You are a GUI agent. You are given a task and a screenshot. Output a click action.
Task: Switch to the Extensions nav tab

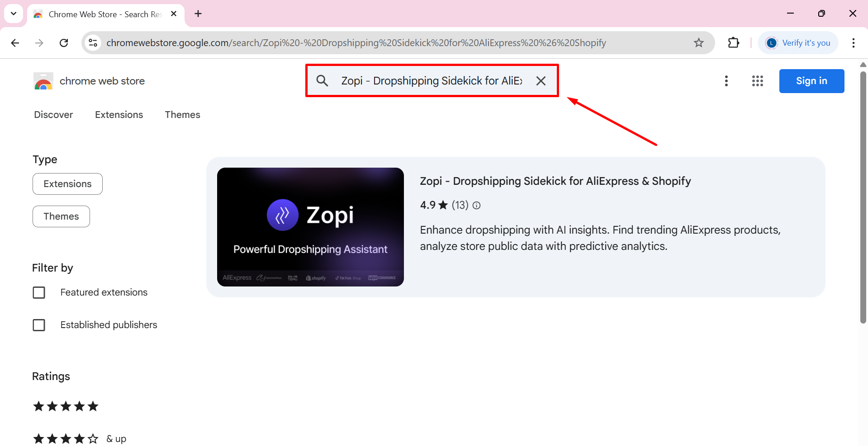point(119,115)
